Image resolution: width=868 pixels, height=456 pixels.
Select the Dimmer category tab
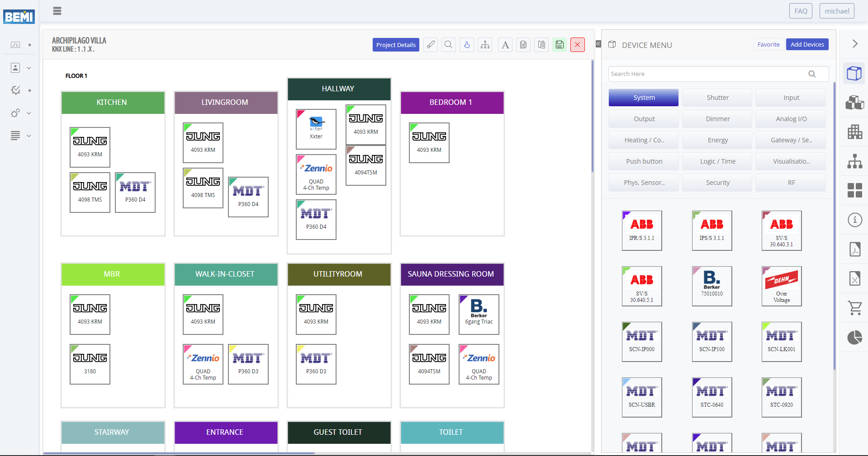pos(717,119)
